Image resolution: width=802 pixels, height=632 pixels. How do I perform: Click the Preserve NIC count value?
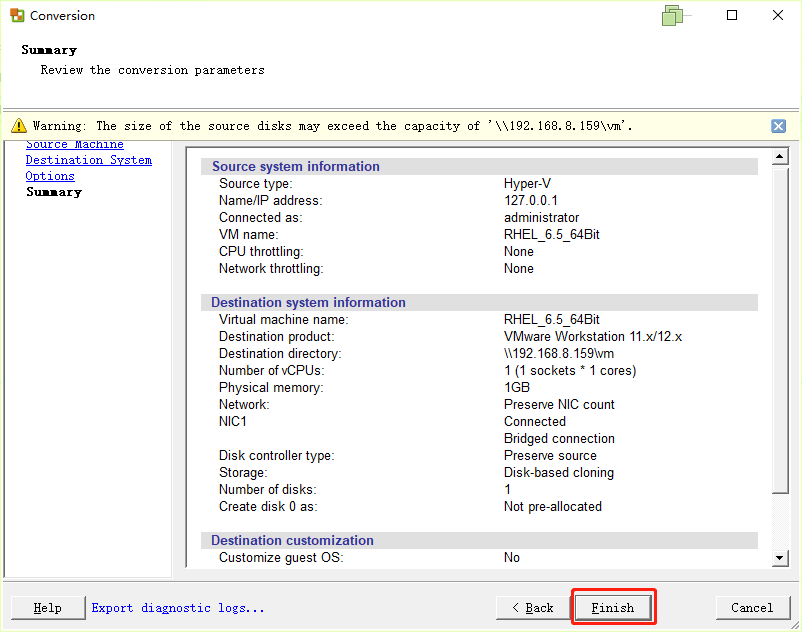tap(559, 404)
